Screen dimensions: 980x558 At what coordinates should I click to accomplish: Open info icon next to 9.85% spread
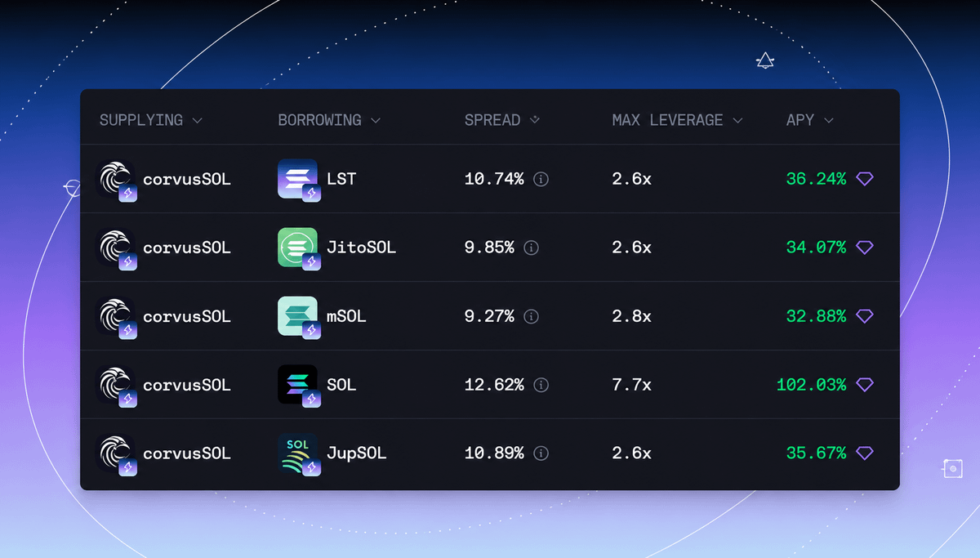pyautogui.click(x=531, y=248)
